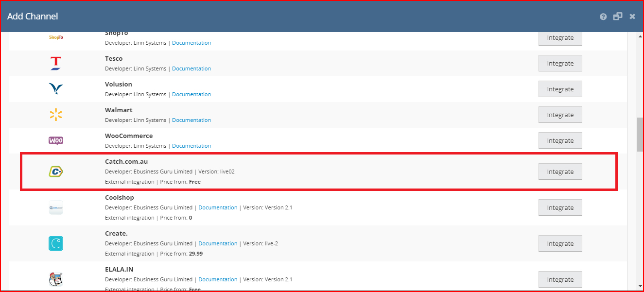Viewport: 644px width, 292px height.
Task: Click the ShopTo logo icon
Action: pos(56,37)
